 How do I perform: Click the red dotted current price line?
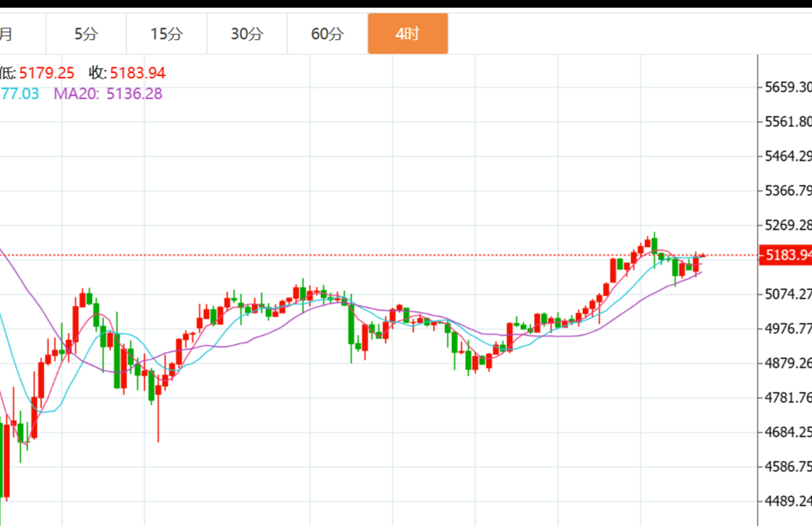(383, 255)
